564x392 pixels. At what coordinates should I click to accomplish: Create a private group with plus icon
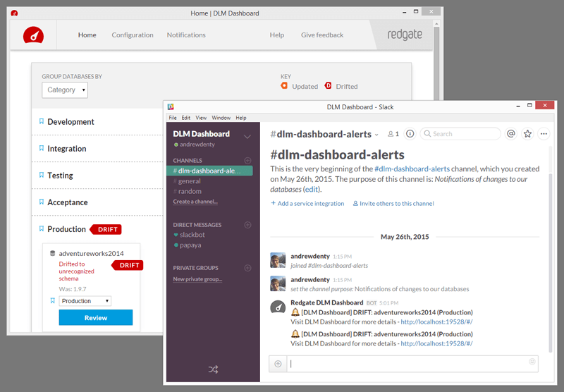coord(247,268)
